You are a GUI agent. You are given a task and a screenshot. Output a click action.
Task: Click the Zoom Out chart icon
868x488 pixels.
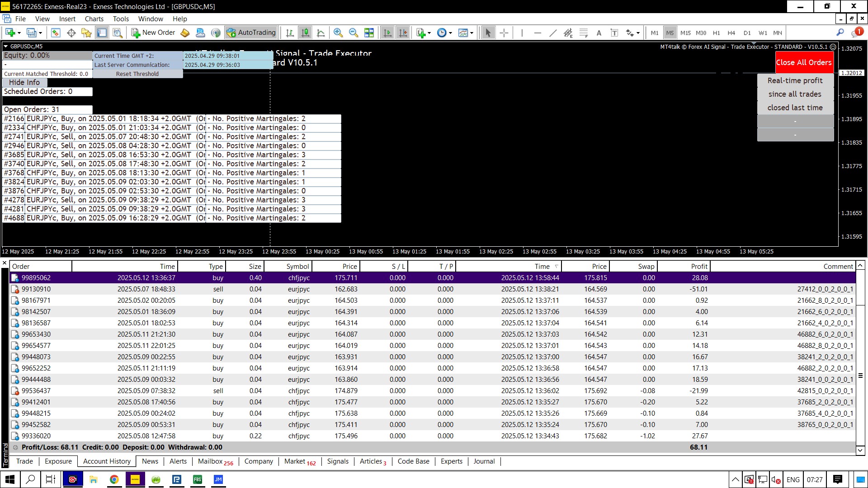click(x=354, y=33)
